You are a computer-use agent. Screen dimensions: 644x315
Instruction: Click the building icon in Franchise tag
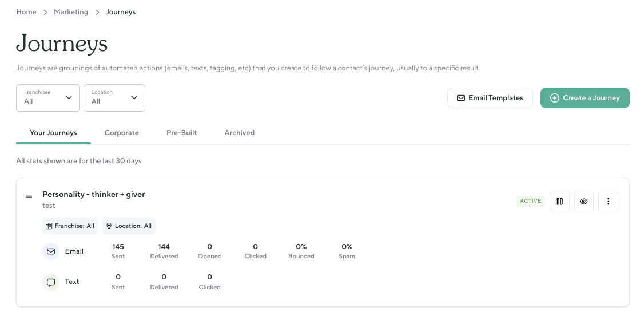click(49, 226)
